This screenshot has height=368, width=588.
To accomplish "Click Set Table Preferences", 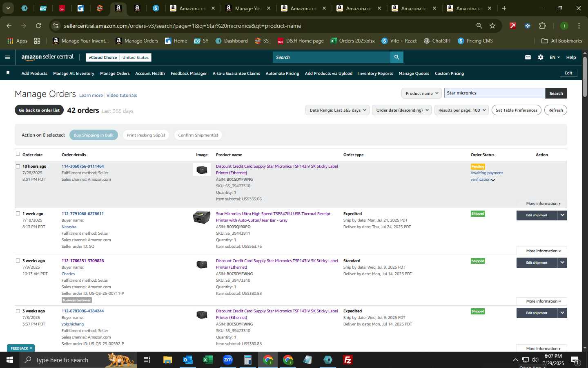I will pyautogui.click(x=516, y=110).
